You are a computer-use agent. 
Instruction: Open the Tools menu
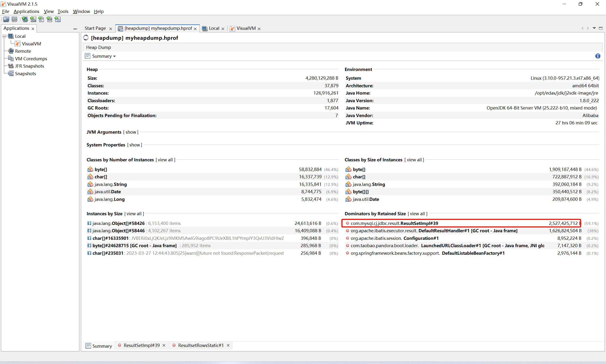tap(63, 11)
